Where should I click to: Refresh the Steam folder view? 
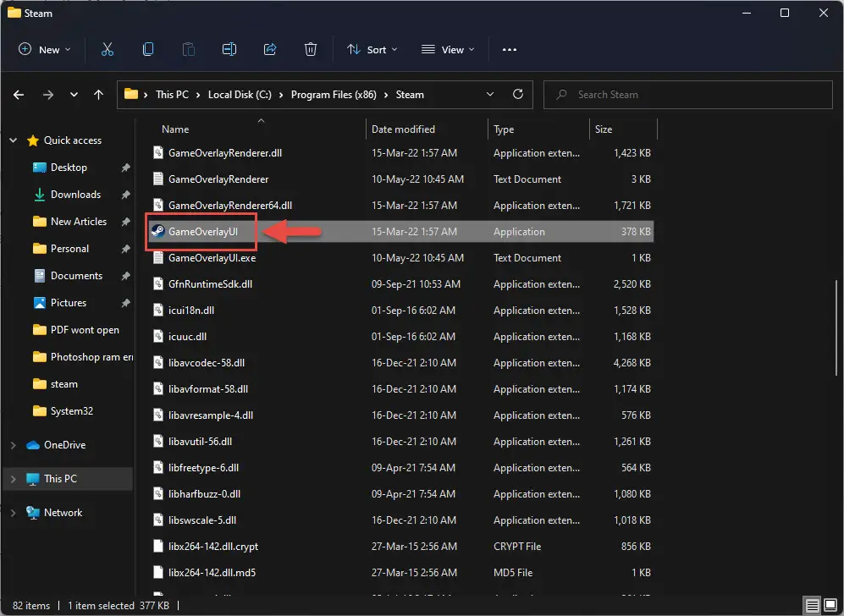(x=518, y=94)
